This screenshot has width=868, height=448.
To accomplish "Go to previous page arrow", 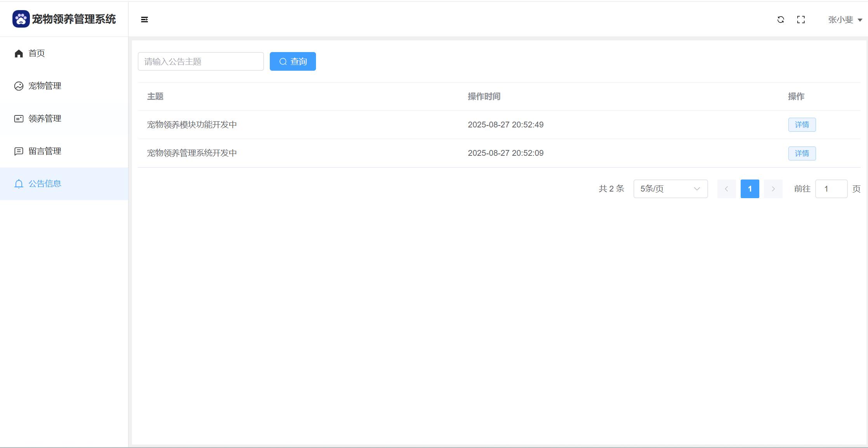I will click(726, 189).
